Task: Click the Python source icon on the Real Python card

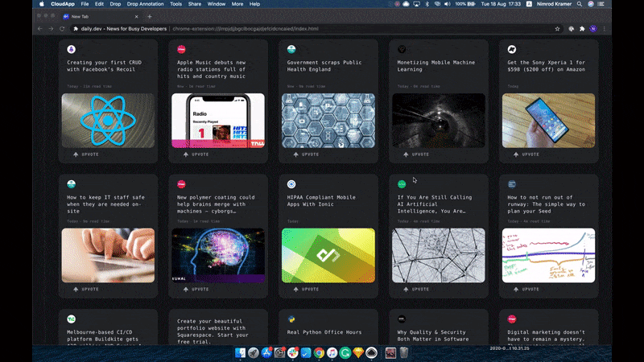Action: point(291,319)
